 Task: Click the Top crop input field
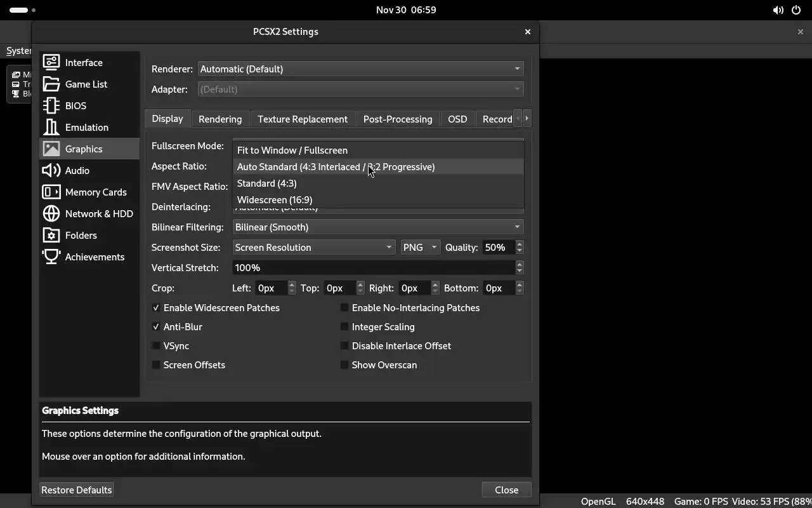pyautogui.click(x=339, y=288)
